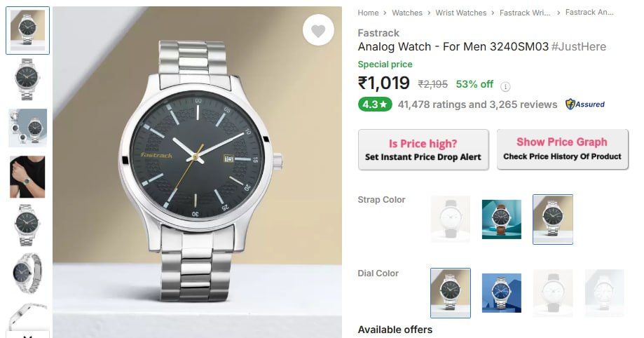View the wrist-worn watch thumbnail
Screen dimensions: 644x338
tap(27, 177)
